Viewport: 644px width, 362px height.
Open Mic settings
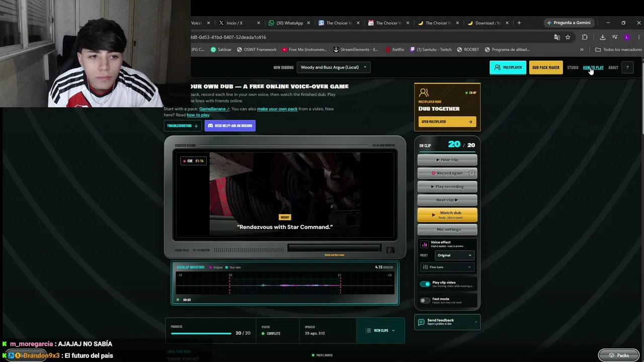tap(447, 229)
